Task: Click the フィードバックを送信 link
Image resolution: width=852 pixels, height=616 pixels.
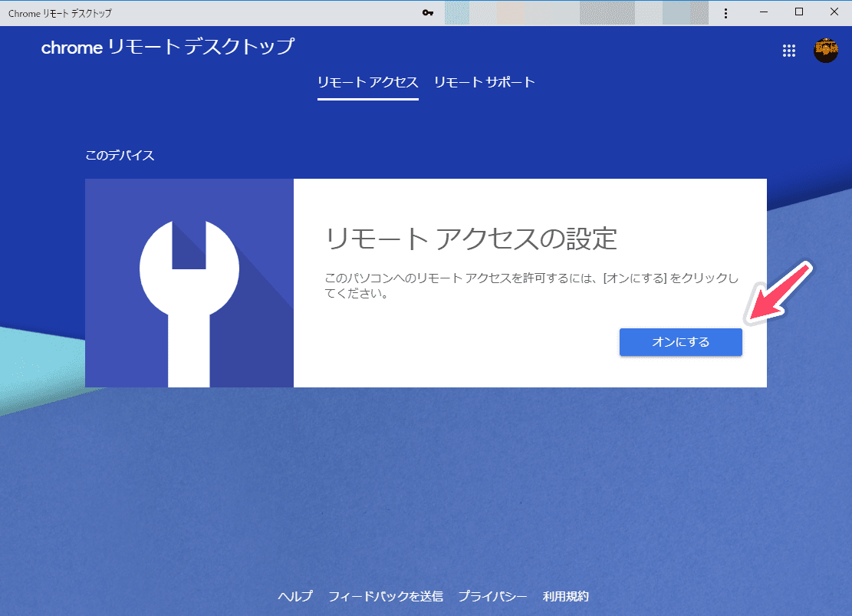Action: point(386,596)
